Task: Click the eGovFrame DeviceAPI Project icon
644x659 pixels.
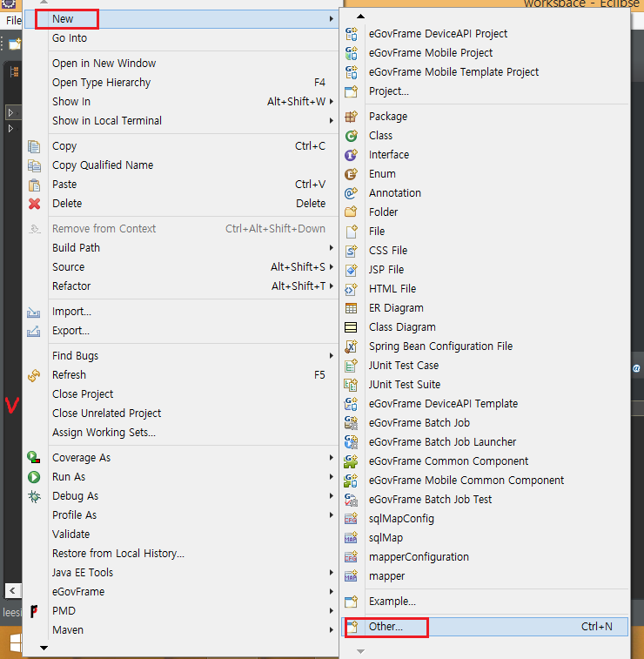Action: coord(352,34)
